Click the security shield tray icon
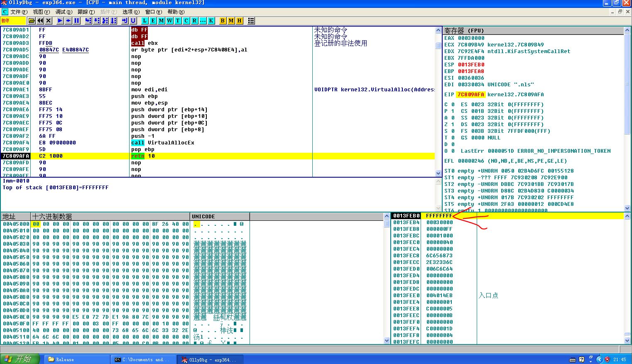 (x=607, y=359)
